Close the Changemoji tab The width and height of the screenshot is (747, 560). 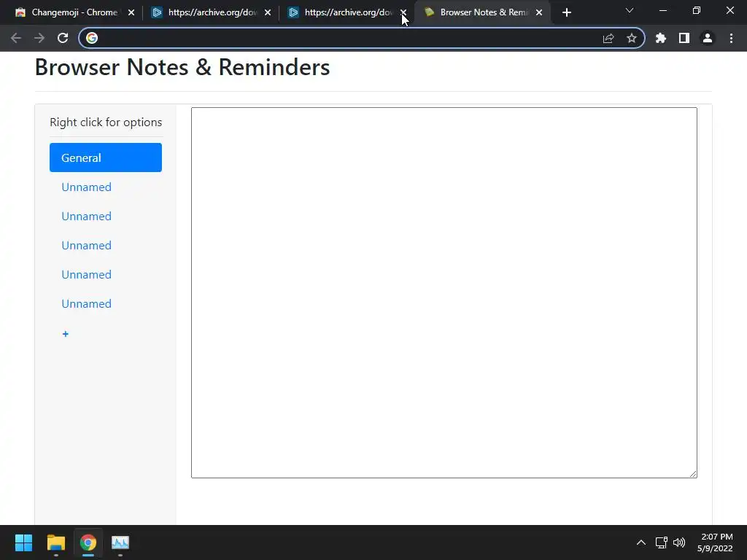pos(131,12)
